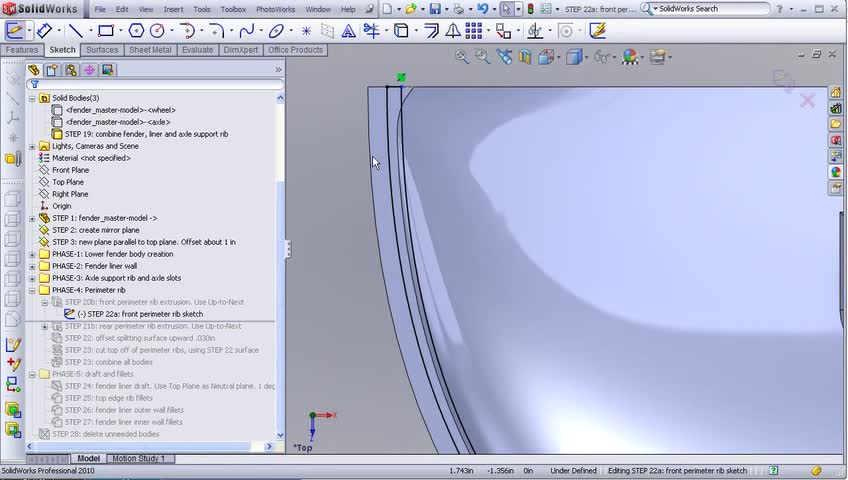Click the feature tree filter icon

35,84
